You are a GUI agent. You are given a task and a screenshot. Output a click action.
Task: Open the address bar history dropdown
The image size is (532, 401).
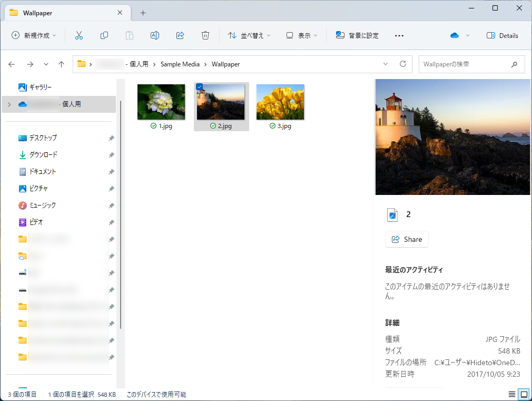coord(386,64)
